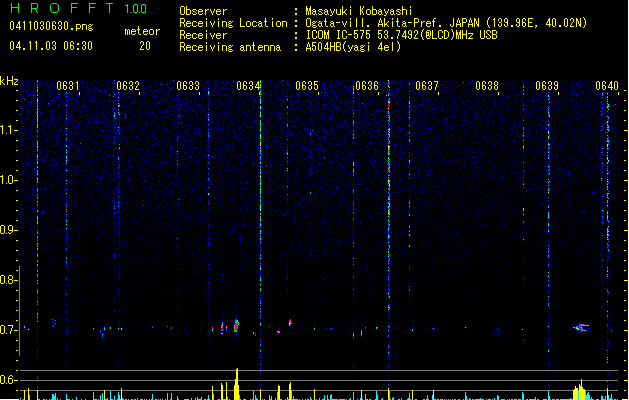Click the 0633 time marker

[188, 86]
